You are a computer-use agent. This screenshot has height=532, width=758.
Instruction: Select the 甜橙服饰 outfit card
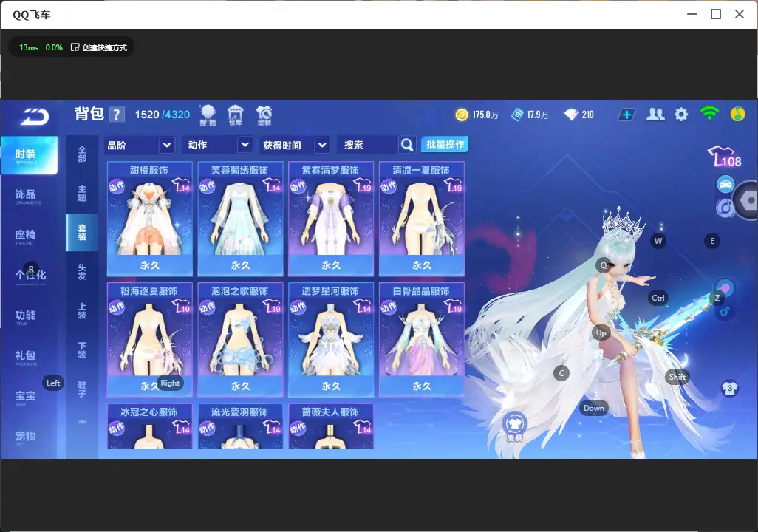tap(149, 219)
